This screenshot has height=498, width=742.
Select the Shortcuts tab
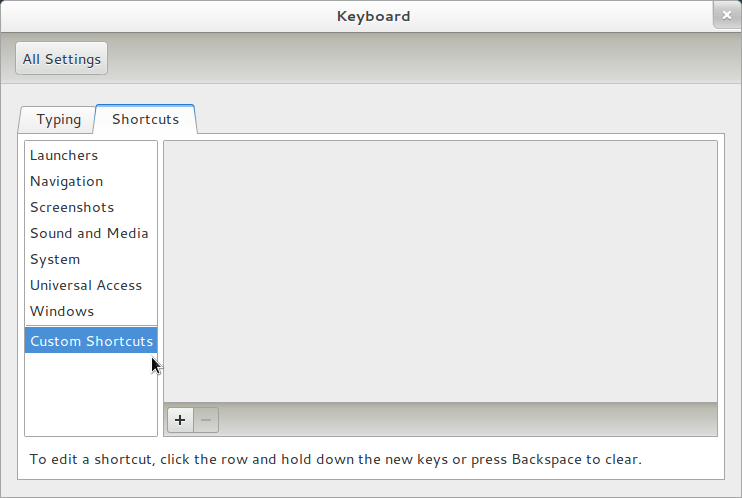tap(146, 119)
